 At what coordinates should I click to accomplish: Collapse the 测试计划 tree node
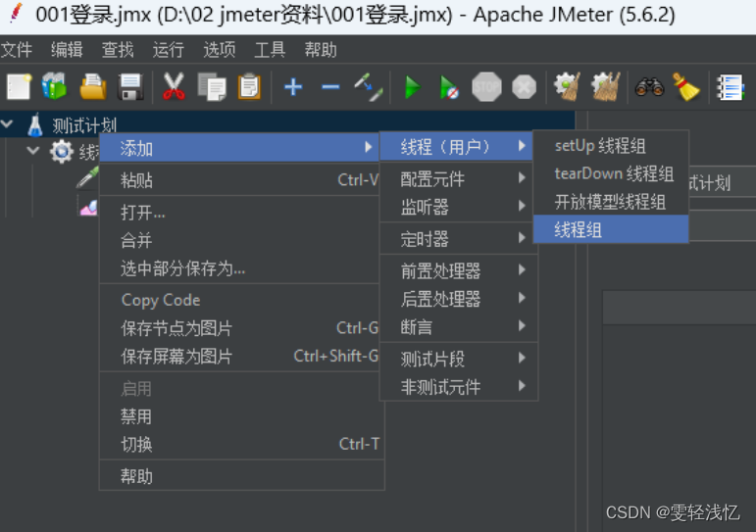(7, 124)
